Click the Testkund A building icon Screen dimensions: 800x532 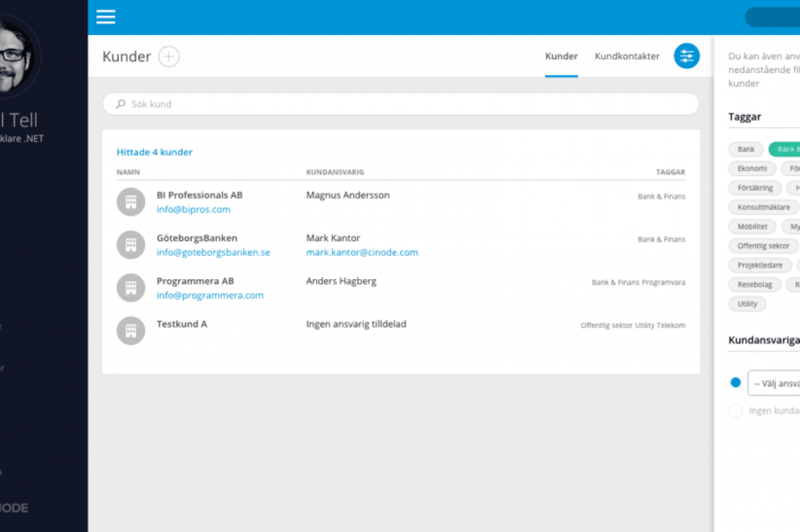click(x=131, y=331)
